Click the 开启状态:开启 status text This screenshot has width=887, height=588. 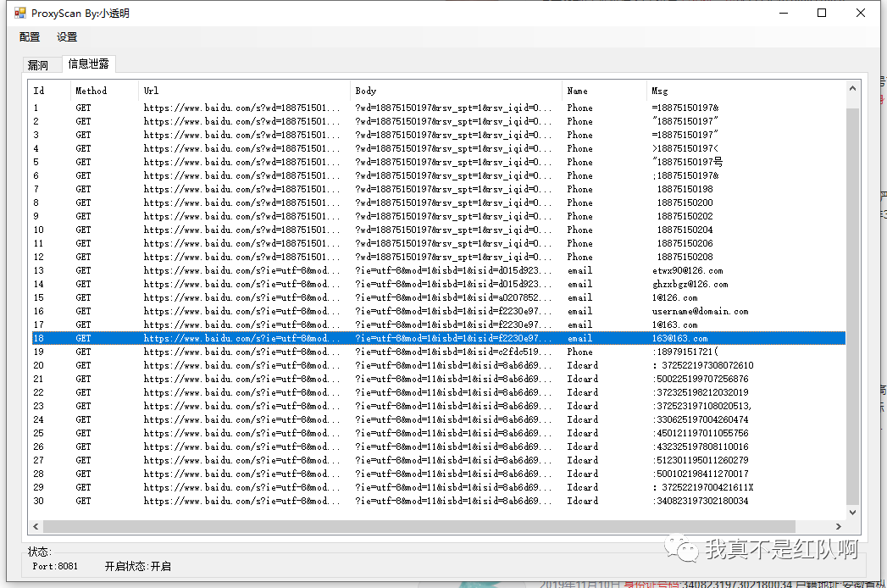pyautogui.click(x=138, y=567)
